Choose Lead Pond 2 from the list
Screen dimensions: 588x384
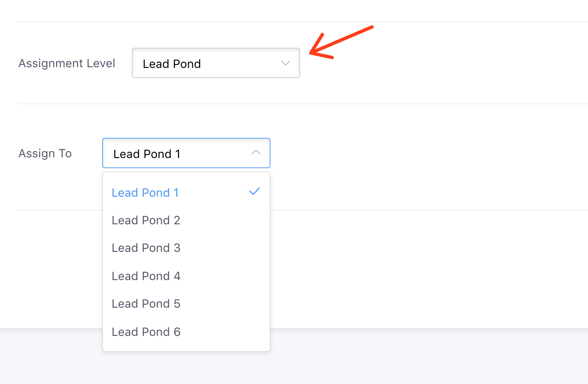click(146, 220)
